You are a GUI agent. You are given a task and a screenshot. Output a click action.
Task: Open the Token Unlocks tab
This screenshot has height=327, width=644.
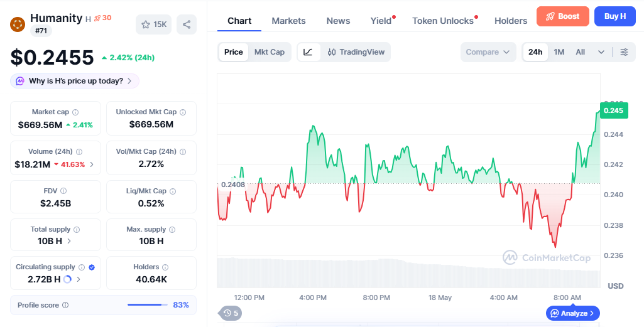(443, 21)
